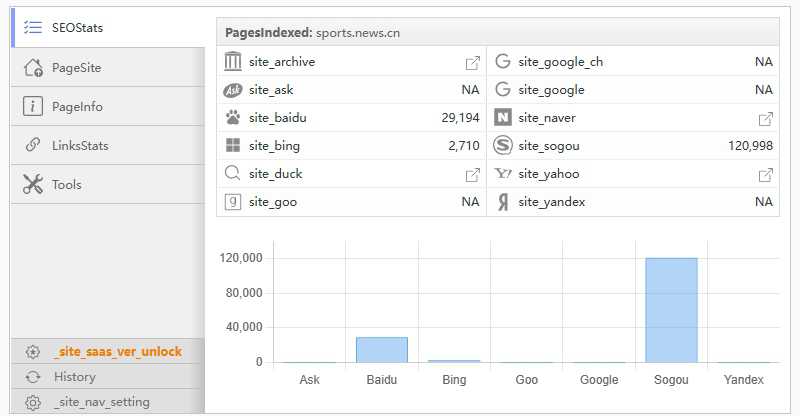Click the Yandex chart axis label
The image size is (800, 416).
pos(743,380)
